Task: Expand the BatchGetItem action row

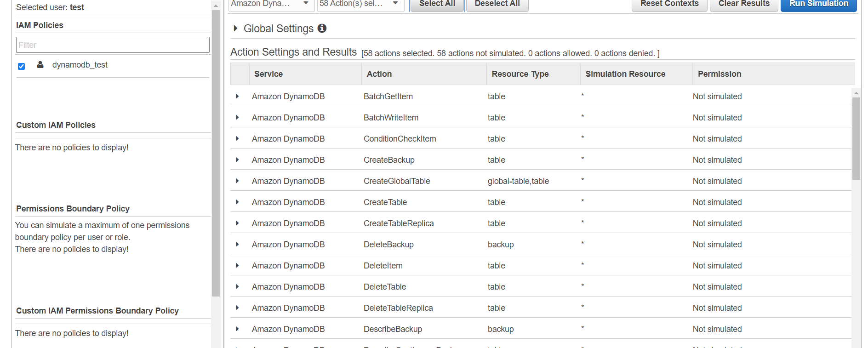Action: [237, 96]
